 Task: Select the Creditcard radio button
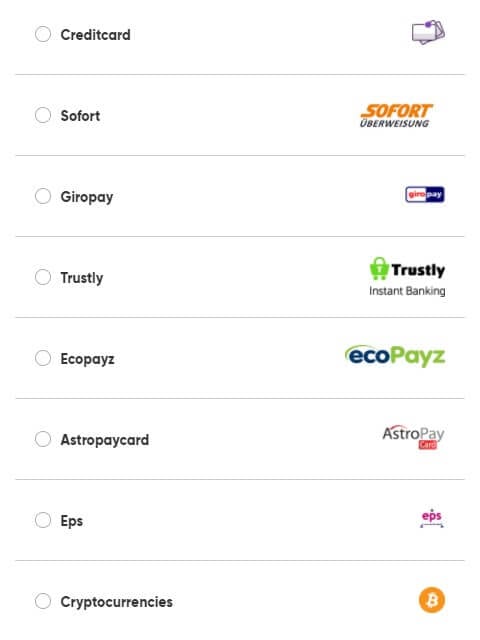pyautogui.click(x=43, y=34)
